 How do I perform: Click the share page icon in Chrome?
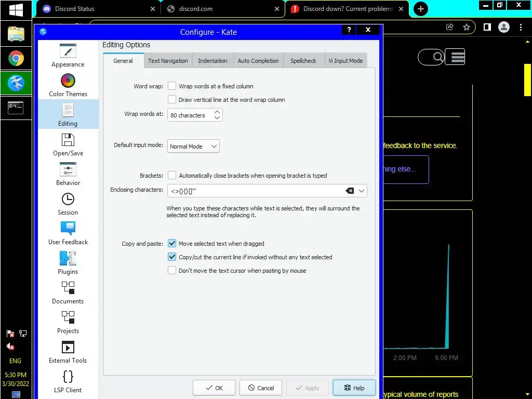449,27
